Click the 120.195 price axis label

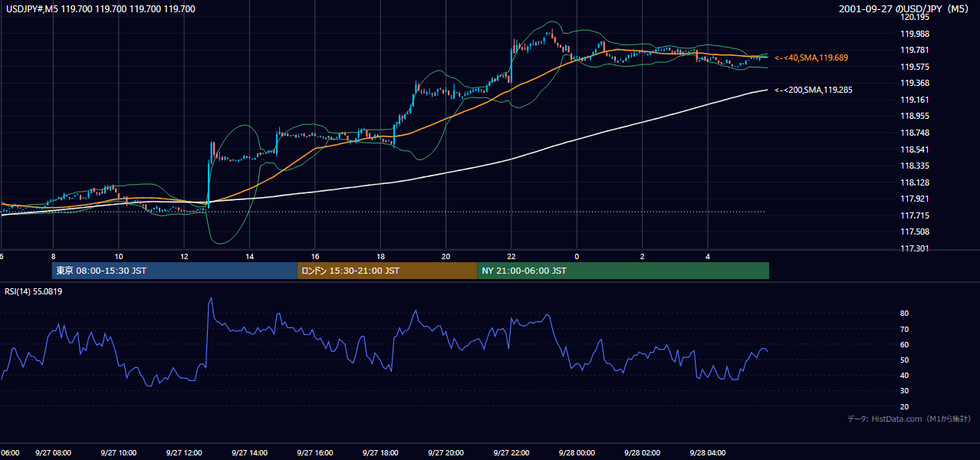pyautogui.click(x=915, y=17)
